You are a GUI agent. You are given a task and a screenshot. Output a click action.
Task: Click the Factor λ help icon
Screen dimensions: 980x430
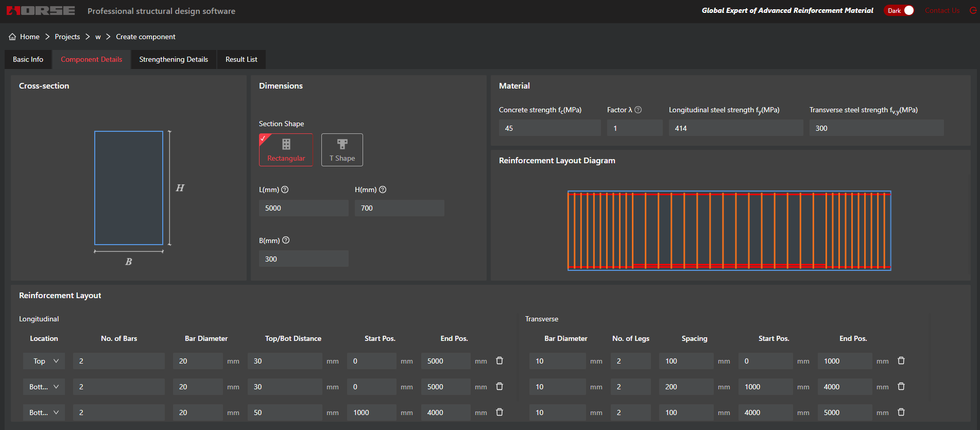[x=638, y=110]
